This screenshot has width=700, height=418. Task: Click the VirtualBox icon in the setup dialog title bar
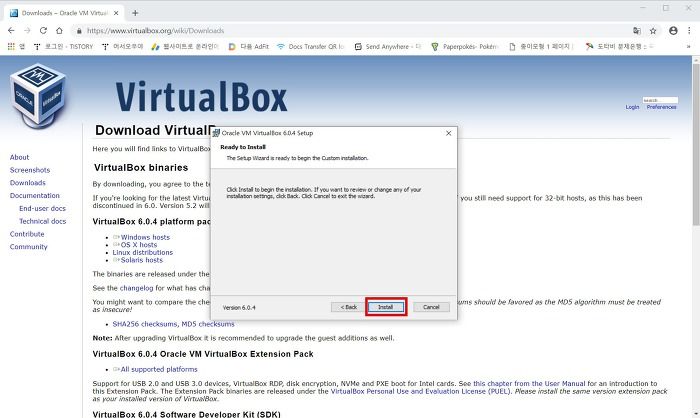(x=216, y=133)
